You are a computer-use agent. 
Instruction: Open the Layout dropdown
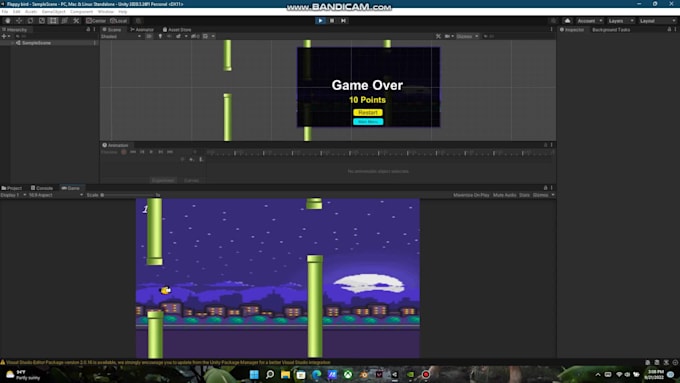point(658,21)
